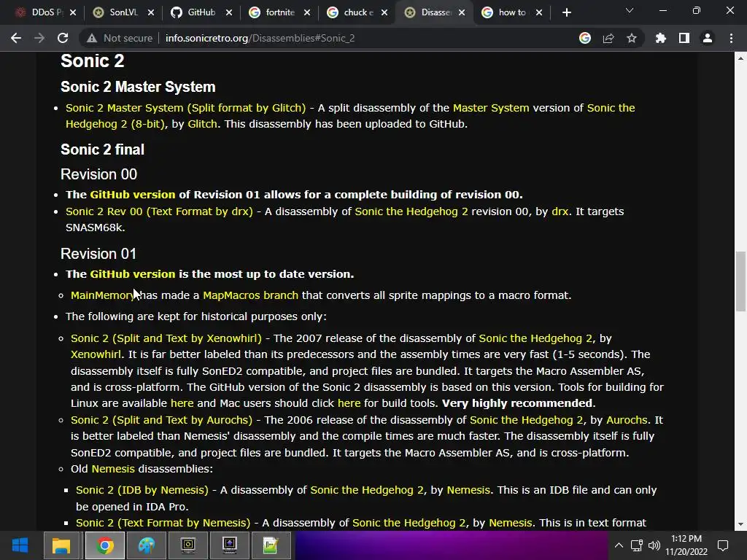The image size is (747, 560).
Task: Open Sonic 2 (Text Format by Nemesis) link
Action: 163,522
